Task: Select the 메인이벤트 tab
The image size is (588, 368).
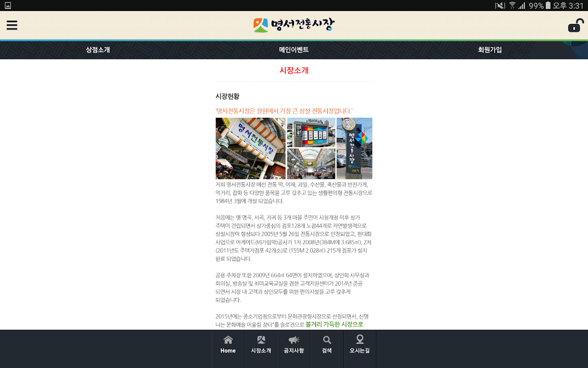Action: click(x=294, y=50)
